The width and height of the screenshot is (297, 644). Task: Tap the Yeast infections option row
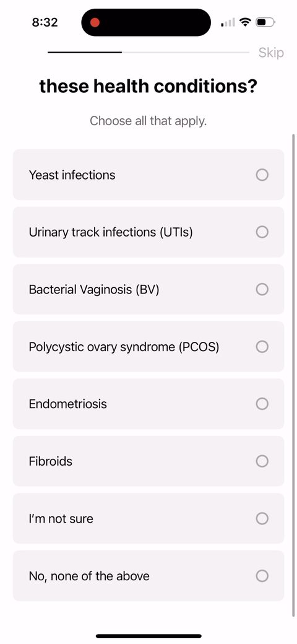[148, 175]
